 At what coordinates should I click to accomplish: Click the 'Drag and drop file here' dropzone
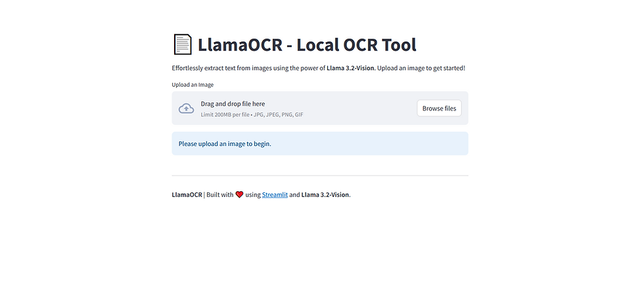[320, 108]
